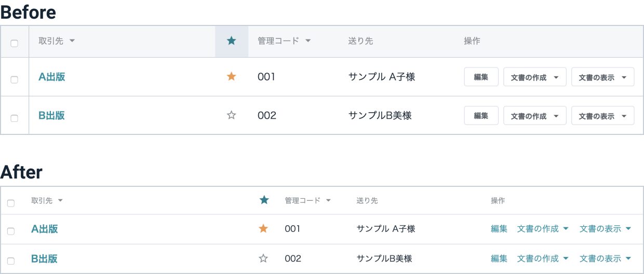Star B出版 in the Before table
This screenshot has width=644, height=274.
pos(232,115)
